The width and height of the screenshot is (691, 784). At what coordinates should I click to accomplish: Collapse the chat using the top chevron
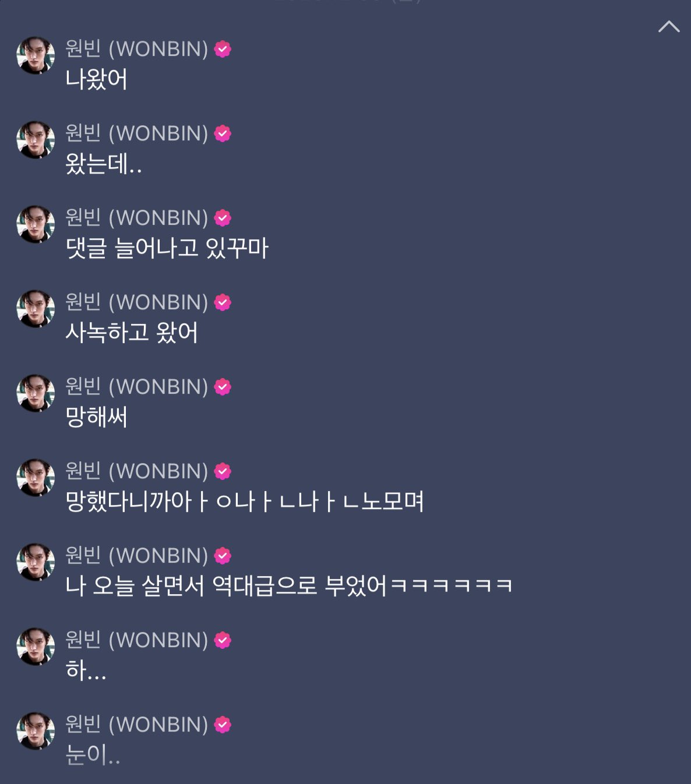(669, 27)
